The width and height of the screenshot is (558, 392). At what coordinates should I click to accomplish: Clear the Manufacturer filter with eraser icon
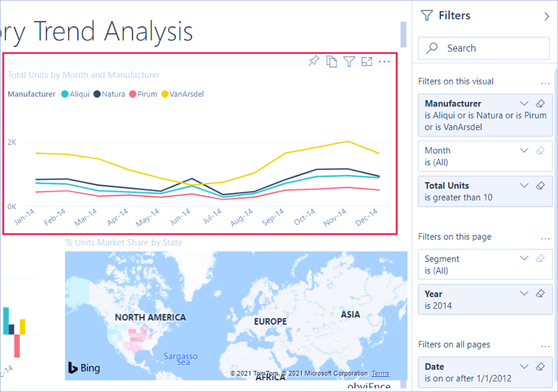(x=540, y=104)
